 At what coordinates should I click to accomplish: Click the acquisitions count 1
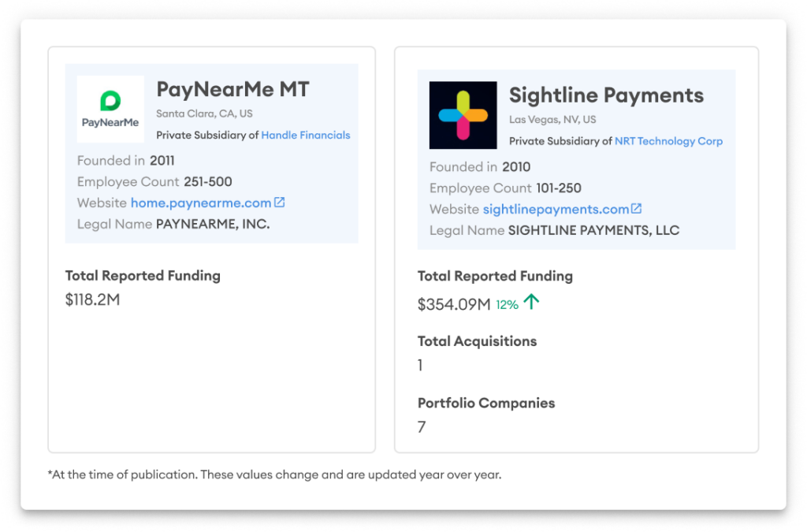pos(421,365)
